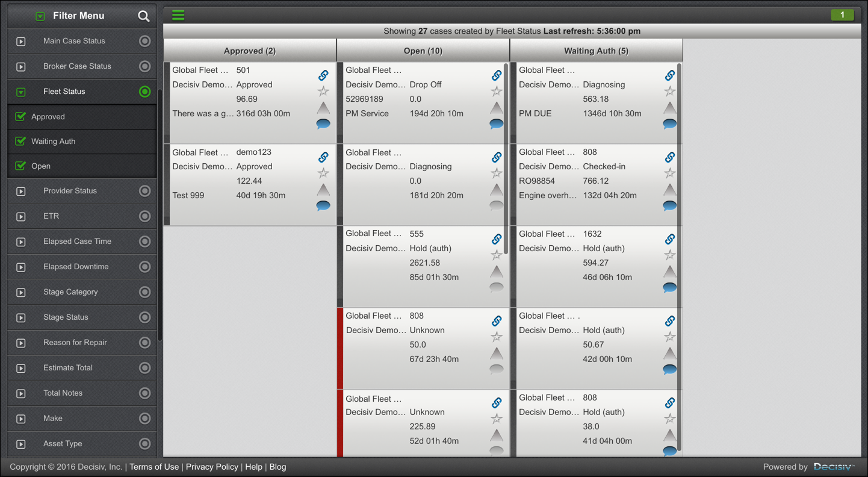This screenshot has width=868, height=477.
Task: Click the green hamburger menu icon
Action: tap(178, 15)
